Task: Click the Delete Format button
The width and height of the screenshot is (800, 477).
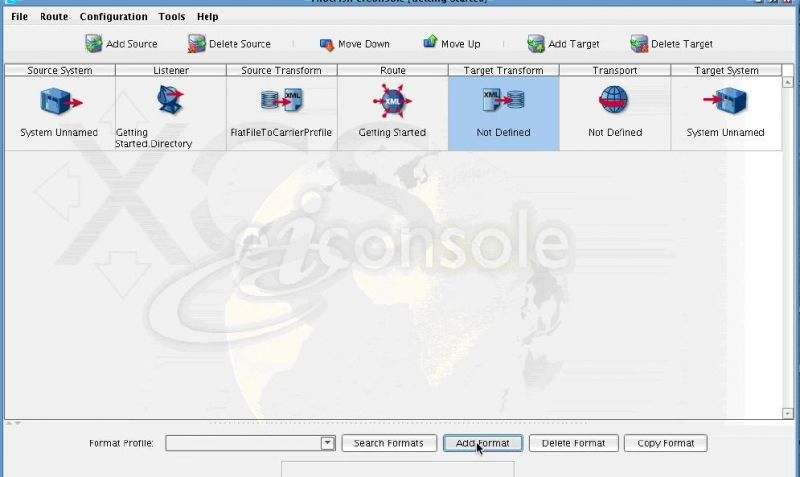Action: (x=573, y=443)
